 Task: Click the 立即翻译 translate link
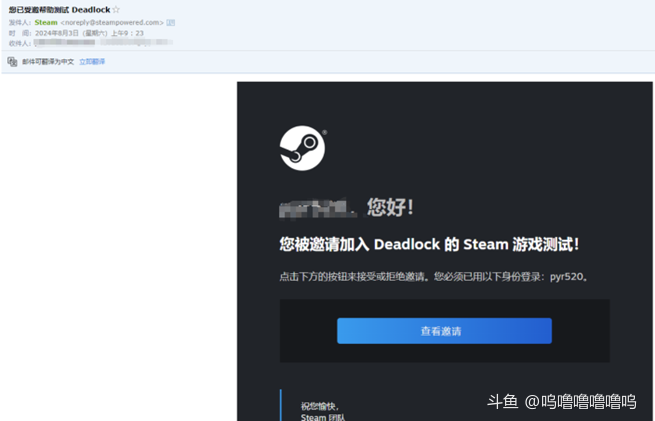[92, 62]
